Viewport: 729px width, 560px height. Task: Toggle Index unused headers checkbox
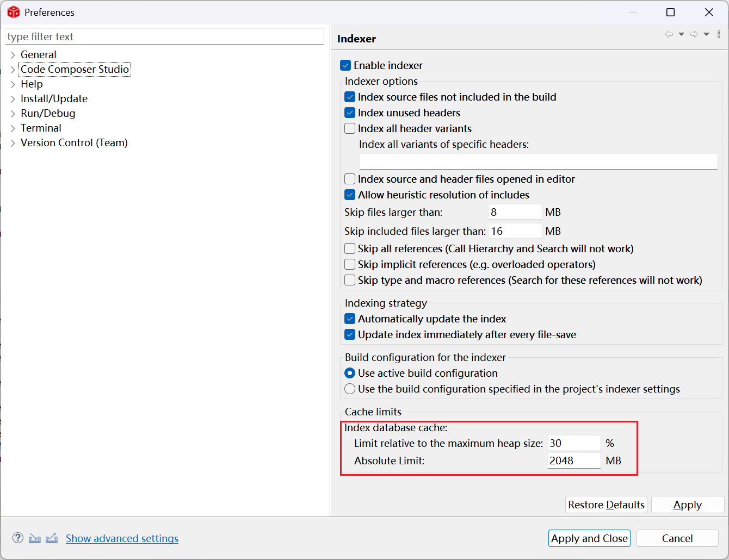350,113
